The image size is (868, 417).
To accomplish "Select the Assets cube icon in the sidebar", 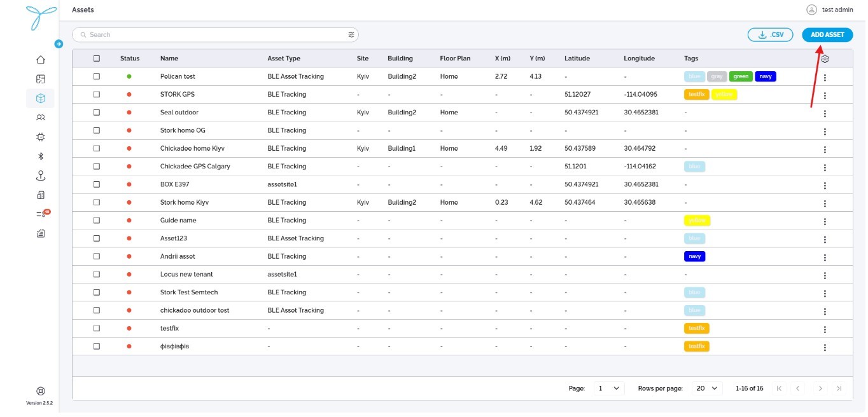I will [41, 99].
